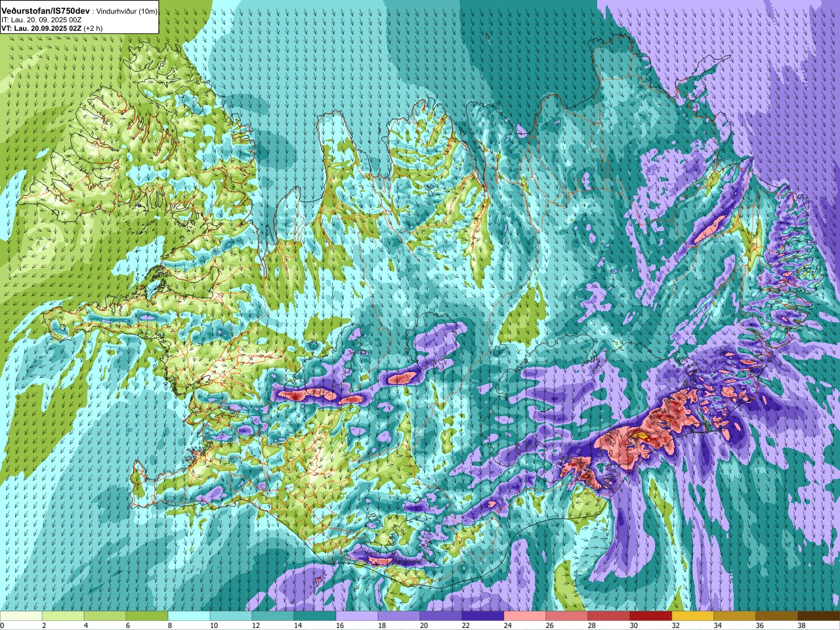This screenshot has width=840, height=630.
Task: Pick the 16–18 lavender legend swatch
Action: pos(357,617)
